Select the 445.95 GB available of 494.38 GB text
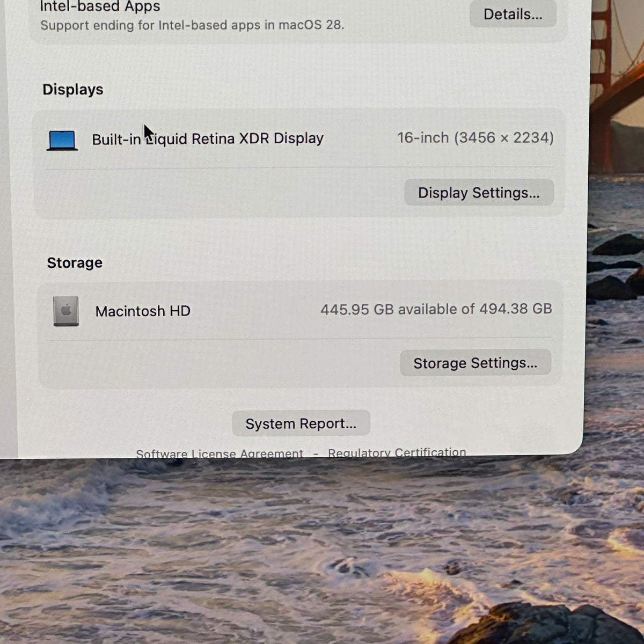This screenshot has height=644, width=644. tap(436, 309)
